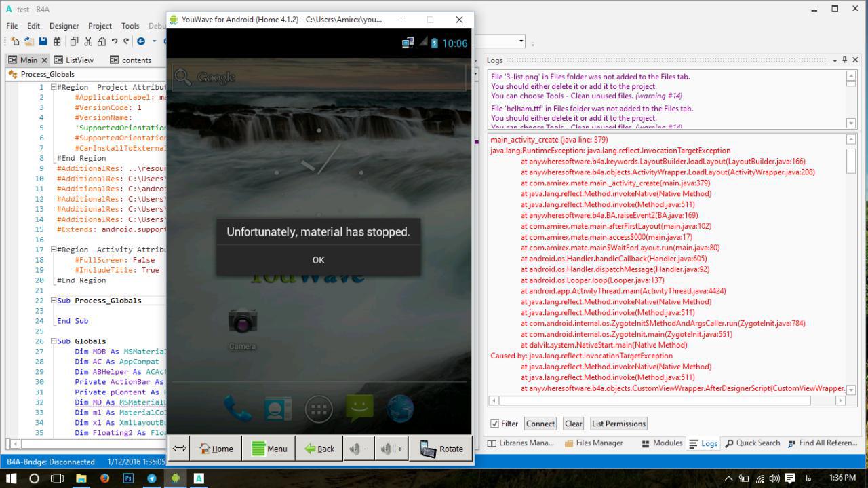Screen dimensions: 868x488
Task: Click the Rotate button in YouWave
Action: [441, 449]
